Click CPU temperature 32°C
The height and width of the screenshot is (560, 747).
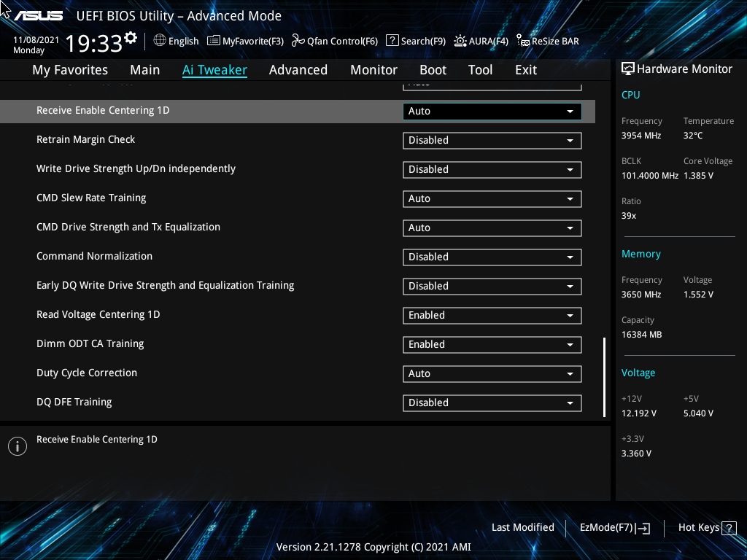(693, 136)
